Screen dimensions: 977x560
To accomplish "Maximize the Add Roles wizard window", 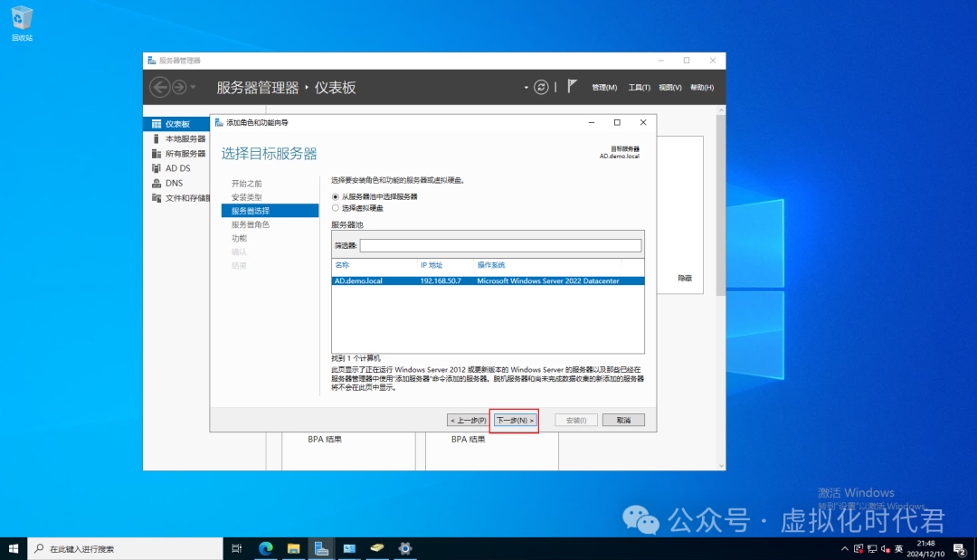I will pyautogui.click(x=617, y=123).
